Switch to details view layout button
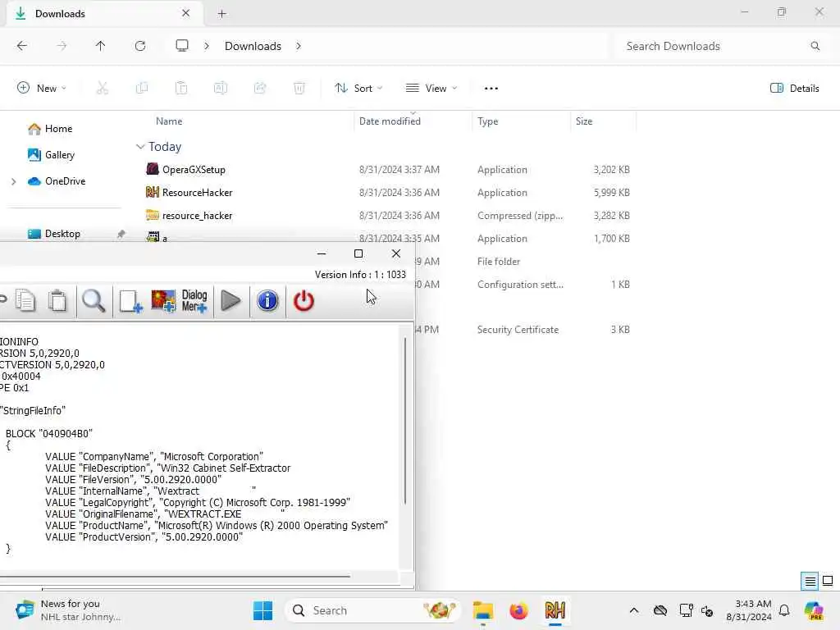 810,581
